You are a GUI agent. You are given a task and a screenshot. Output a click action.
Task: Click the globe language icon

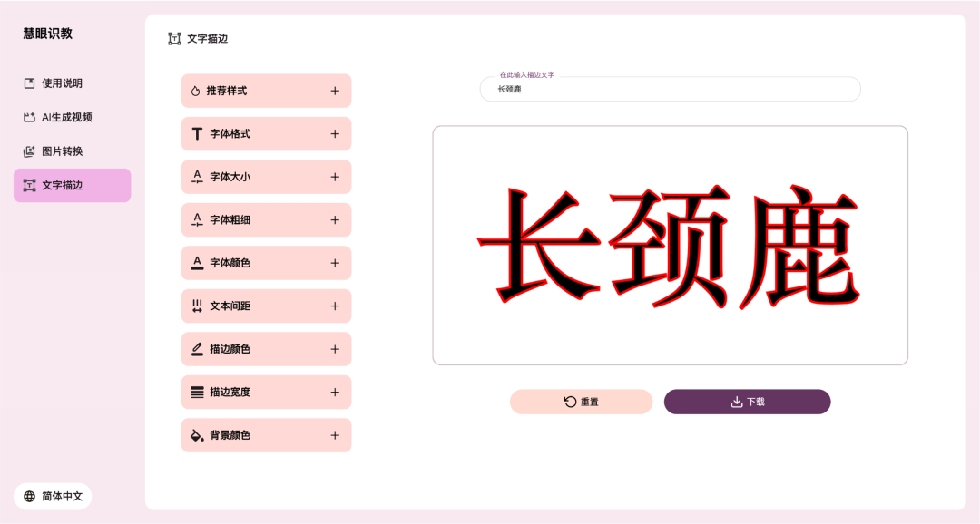pyautogui.click(x=29, y=497)
